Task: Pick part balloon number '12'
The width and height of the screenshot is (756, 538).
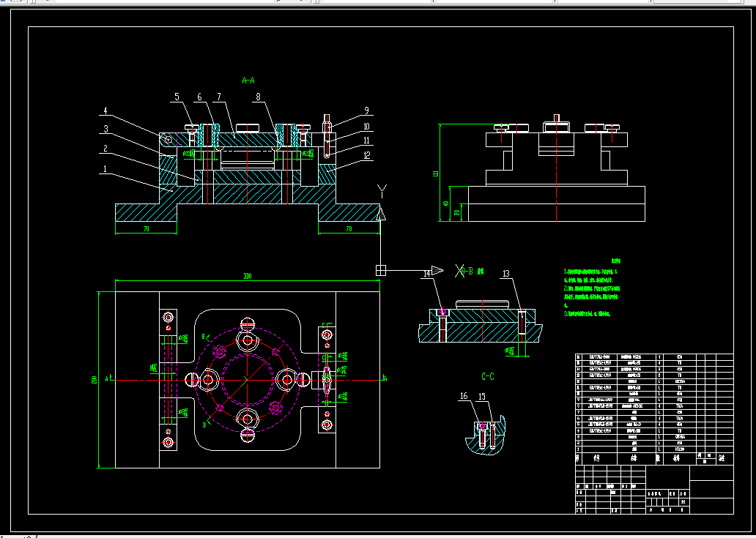Action: [x=367, y=155]
